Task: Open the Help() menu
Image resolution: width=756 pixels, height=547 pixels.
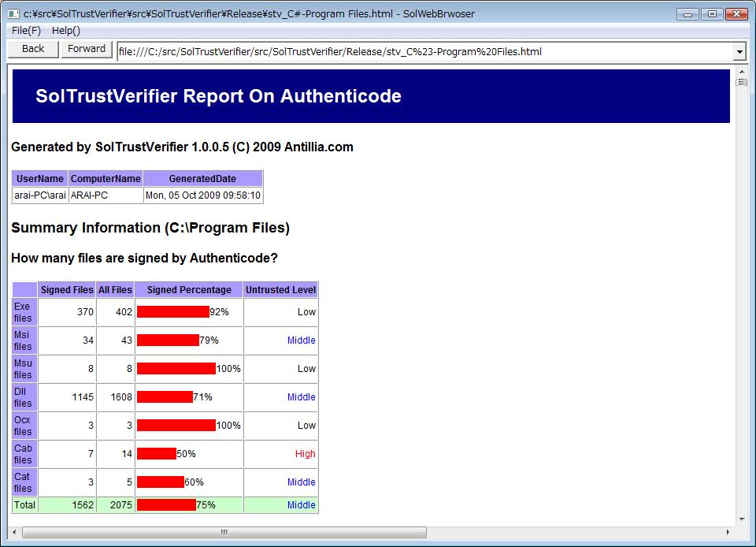Action: (x=65, y=31)
